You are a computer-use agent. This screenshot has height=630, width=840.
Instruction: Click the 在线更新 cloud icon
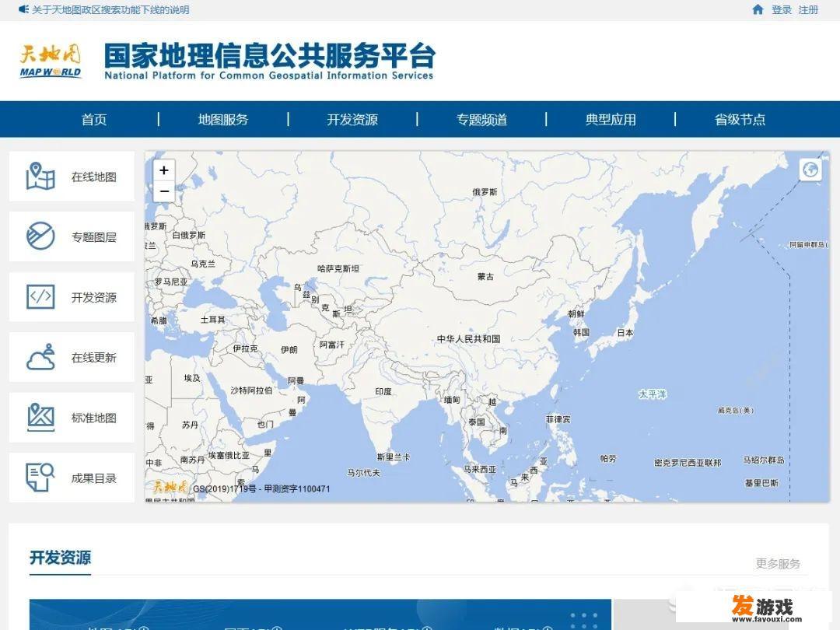[x=40, y=357]
